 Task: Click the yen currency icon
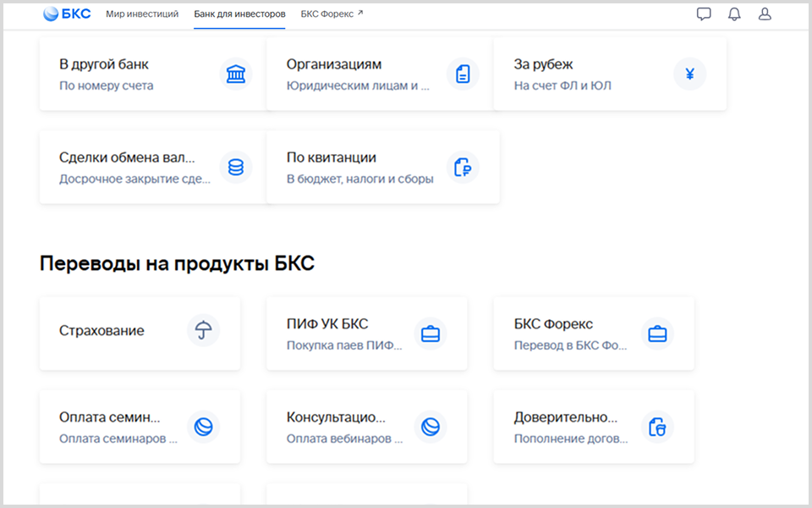tap(690, 75)
